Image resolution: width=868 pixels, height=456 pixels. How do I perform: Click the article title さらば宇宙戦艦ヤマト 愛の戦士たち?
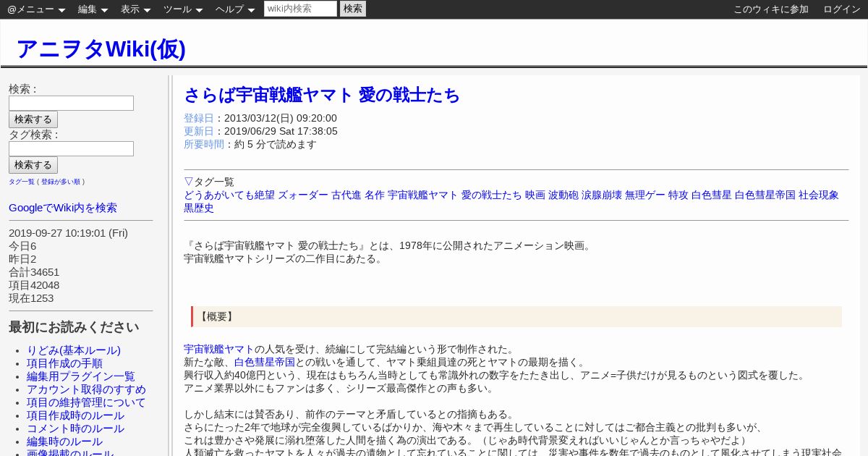322,95
